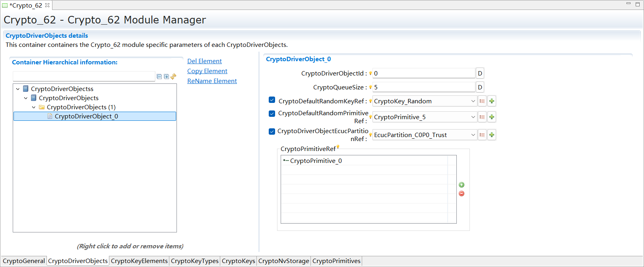Click list icon beside EcucPartition_C0P0_Trust dropdown

(x=482, y=135)
